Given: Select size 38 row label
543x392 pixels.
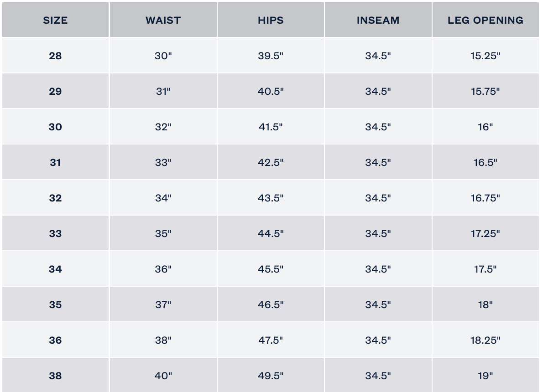Looking at the screenshot, I should pyautogui.click(x=55, y=376).
